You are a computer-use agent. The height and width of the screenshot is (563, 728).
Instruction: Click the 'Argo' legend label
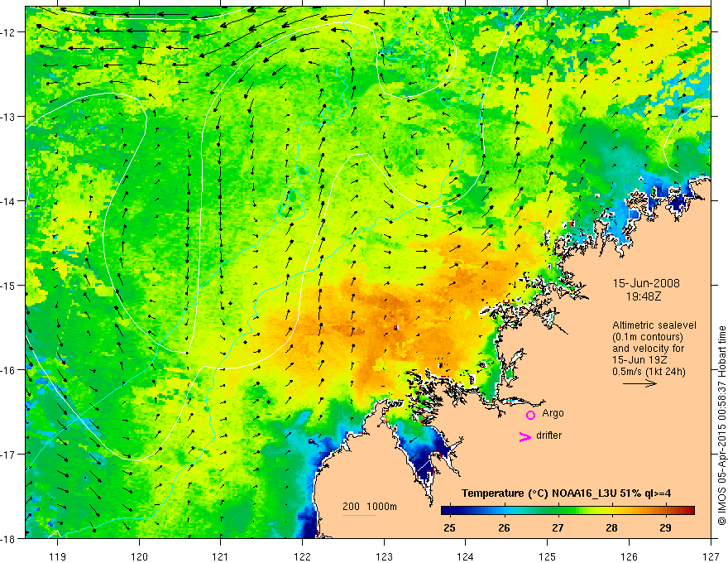click(x=553, y=413)
